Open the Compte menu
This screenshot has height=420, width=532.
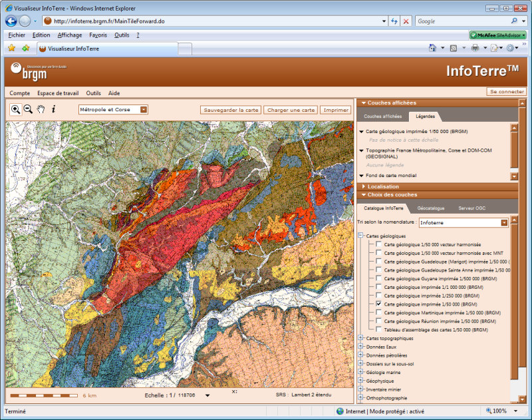20,93
